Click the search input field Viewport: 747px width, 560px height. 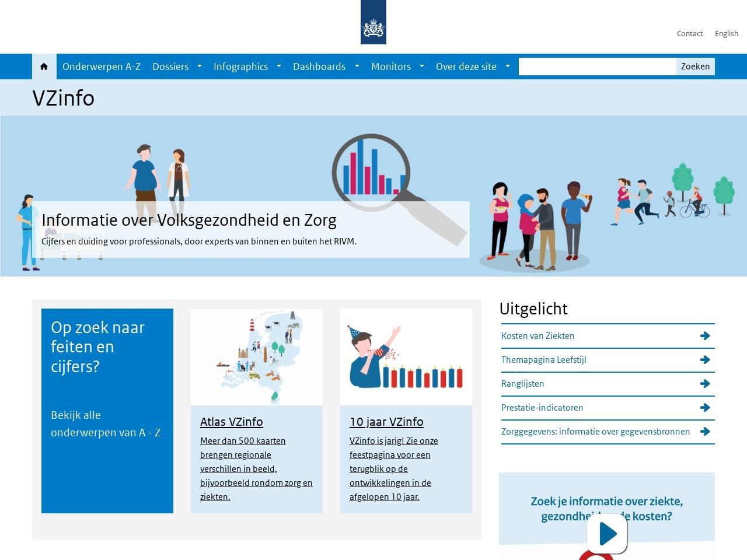tap(598, 66)
